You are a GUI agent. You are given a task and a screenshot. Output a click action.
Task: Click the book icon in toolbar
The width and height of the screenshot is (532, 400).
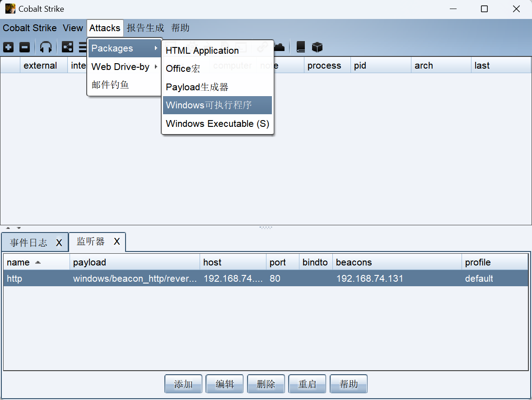(x=301, y=47)
